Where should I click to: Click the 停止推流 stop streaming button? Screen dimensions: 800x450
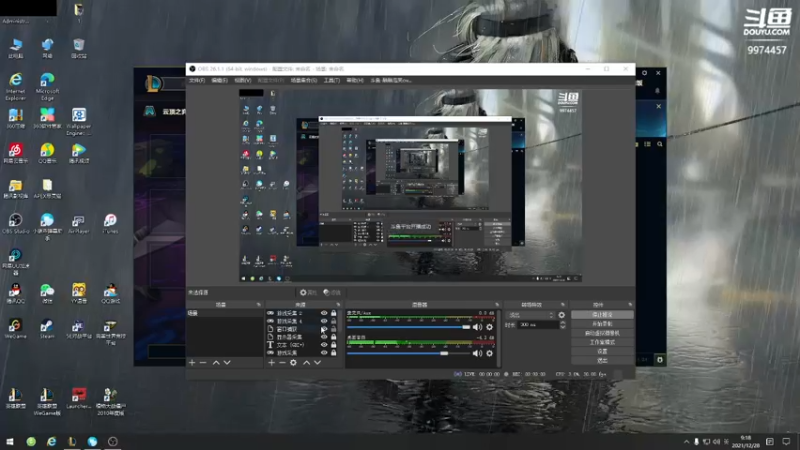tap(602, 315)
